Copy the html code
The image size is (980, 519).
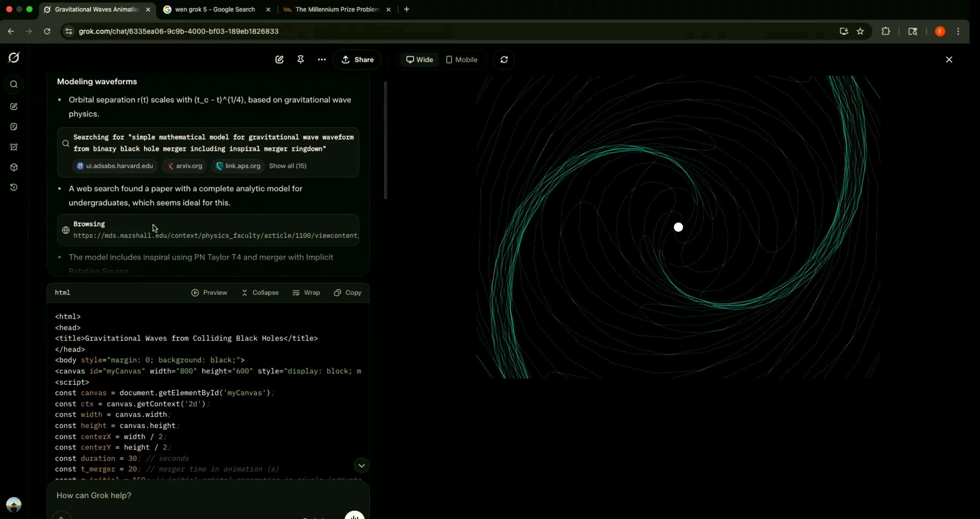pyautogui.click(x=348, y=293)
